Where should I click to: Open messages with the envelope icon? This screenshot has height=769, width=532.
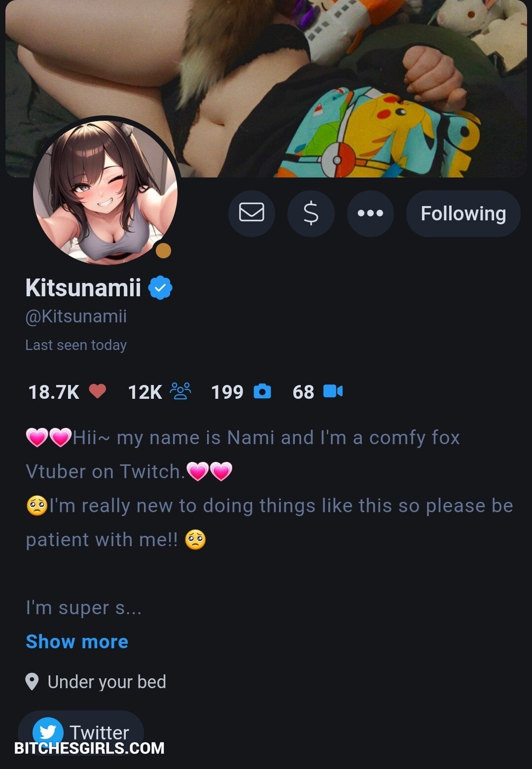click(251, 213)
